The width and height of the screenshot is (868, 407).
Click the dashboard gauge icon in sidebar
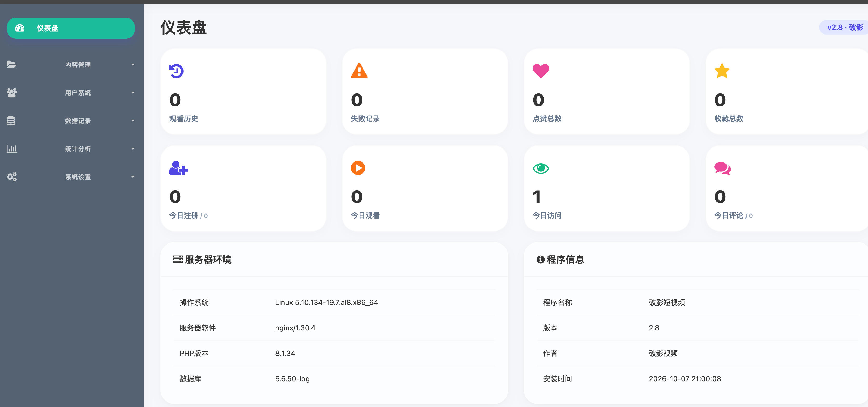19,28
